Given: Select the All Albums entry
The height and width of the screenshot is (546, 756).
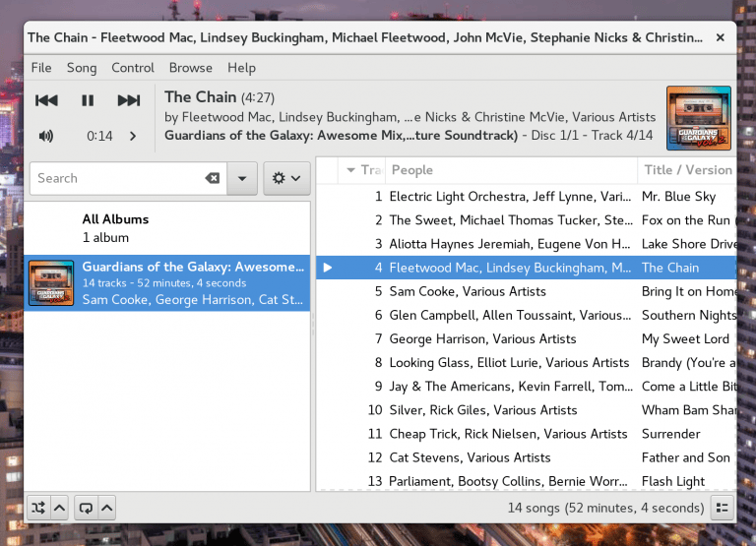Looking at the screenshot, I should 166,228.
